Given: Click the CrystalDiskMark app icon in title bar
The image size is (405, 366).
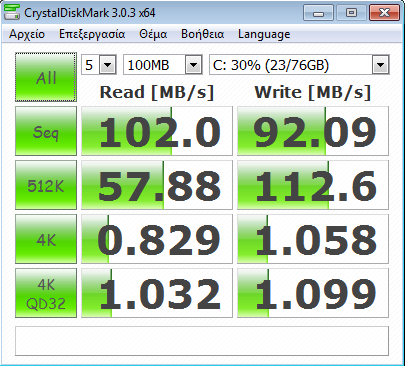Looking at the screenshot, I should 12,12.
